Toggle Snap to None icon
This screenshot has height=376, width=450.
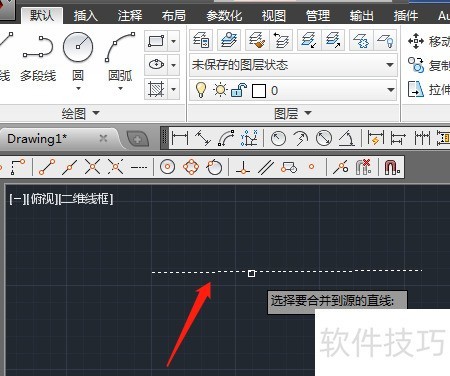tap(364, 167)
